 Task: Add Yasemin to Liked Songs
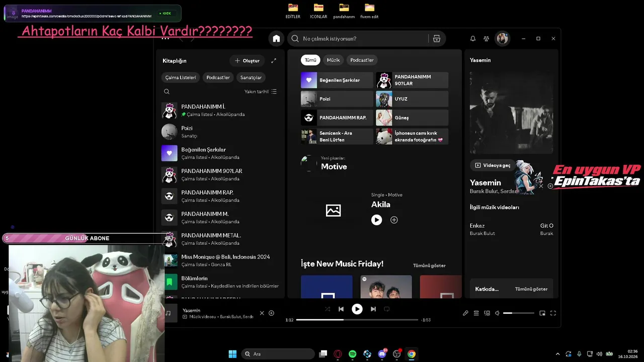point(271,313)
